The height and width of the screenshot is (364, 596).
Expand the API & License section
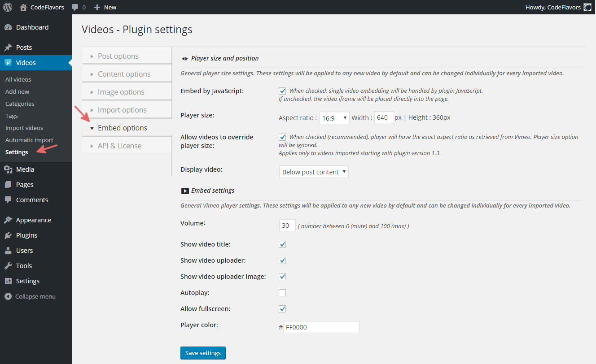pyautogui.click(x=127, y=146)
